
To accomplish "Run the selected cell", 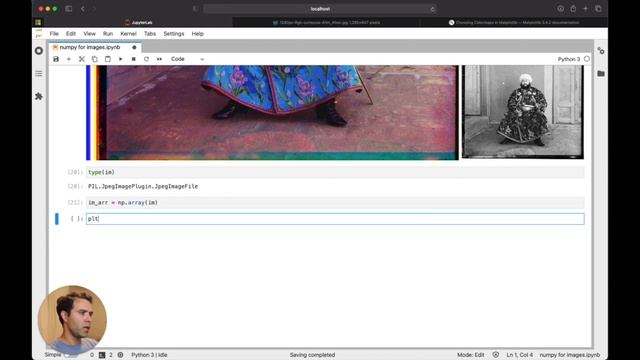I will coord(120,59).
